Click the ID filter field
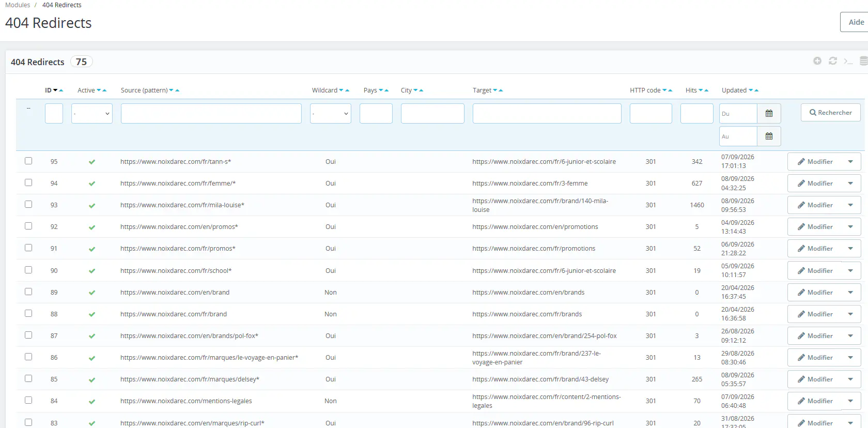Image resolution: width=868 pixels, height=428 pixels. 54,114
